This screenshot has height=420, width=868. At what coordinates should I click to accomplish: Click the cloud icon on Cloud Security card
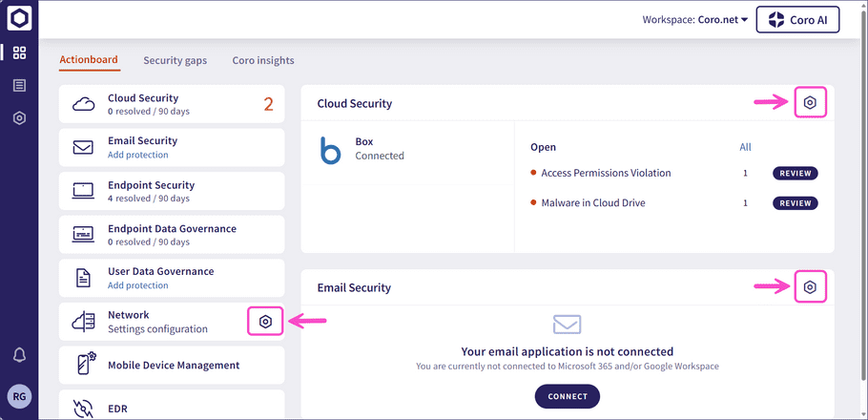click(x=84, y=104)
